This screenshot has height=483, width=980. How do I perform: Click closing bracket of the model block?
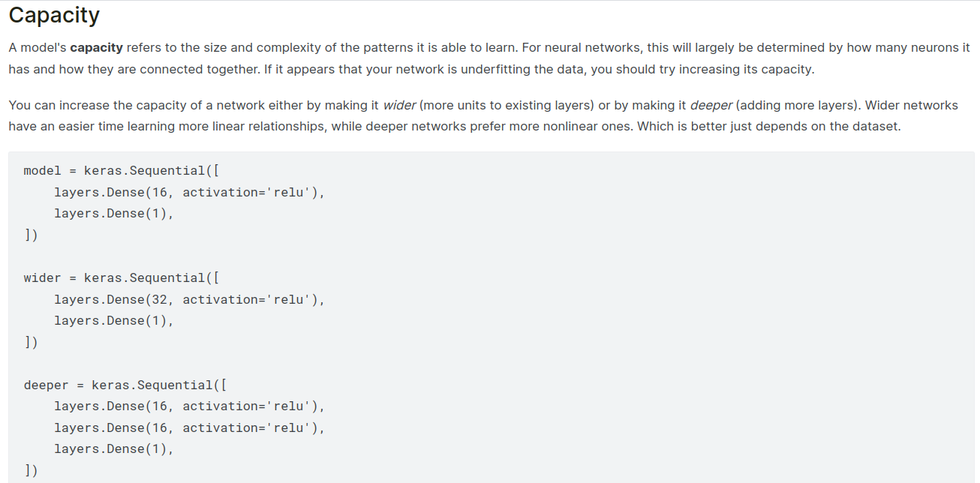pyautogui.click(x=31, y=235)
